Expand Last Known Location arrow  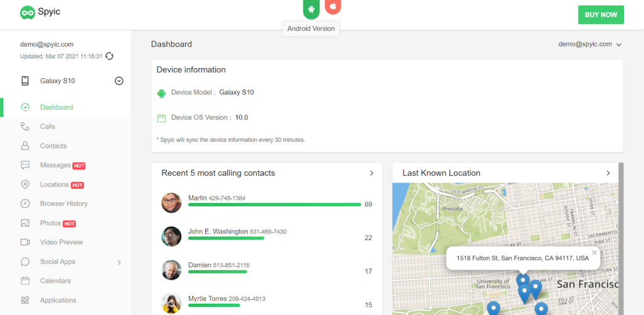pyautogui.click(x=608, y=173)
